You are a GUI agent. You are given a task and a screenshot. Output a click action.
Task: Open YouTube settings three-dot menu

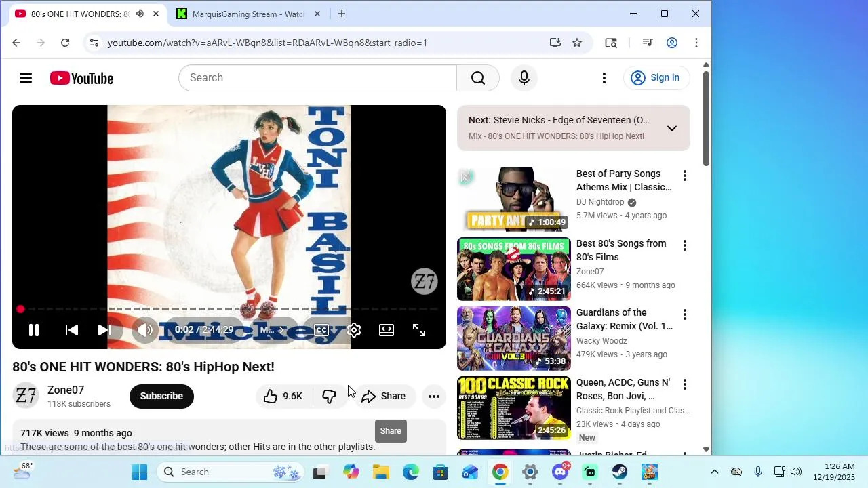coord(604,78)
